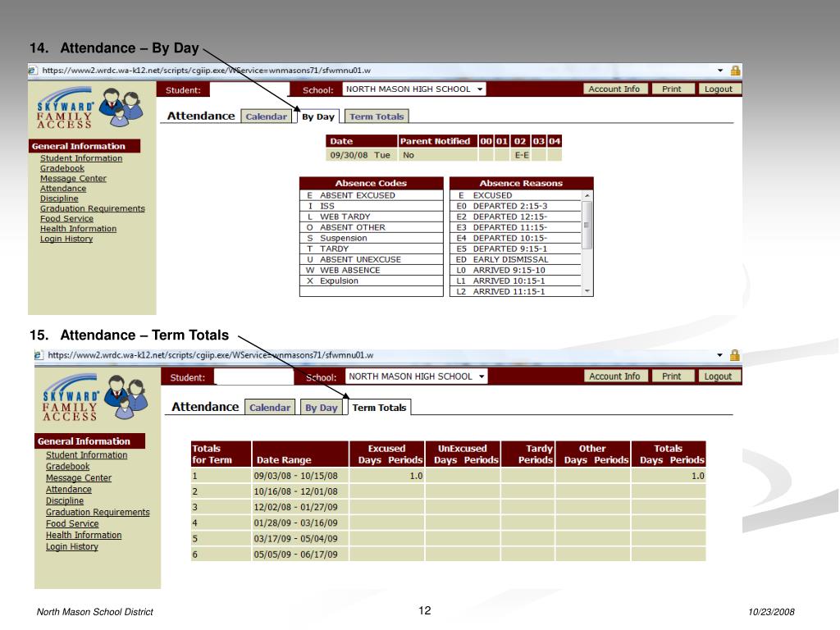Open Graduation Requirements link in By Day screen sidebar
This screenshot has width=840, height=630.
pos(93,208)
